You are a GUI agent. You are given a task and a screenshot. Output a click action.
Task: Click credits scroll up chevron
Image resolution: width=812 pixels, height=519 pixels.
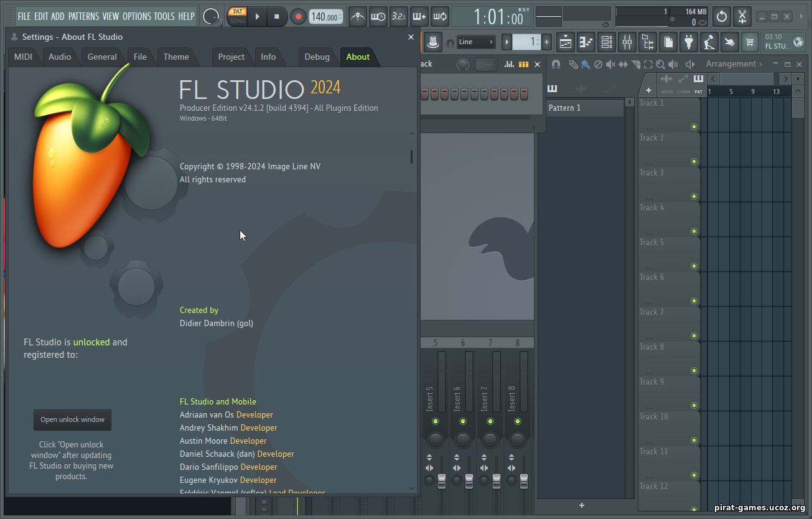click(x=411, y=133)
